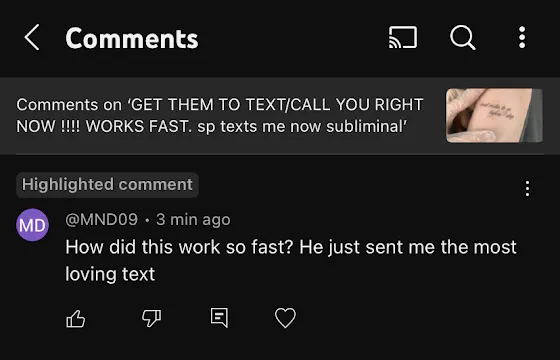The height and width of the screenshot is (360, 560).
Task: Open the video's tattoo thumbnail
Action: pyautogui.click(x=494, y=115)
